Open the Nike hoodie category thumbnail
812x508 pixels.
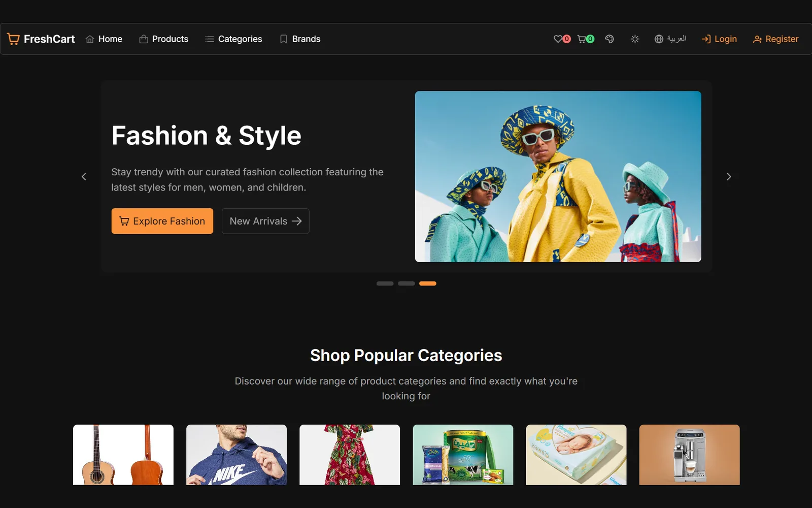[x=236, y=455]
